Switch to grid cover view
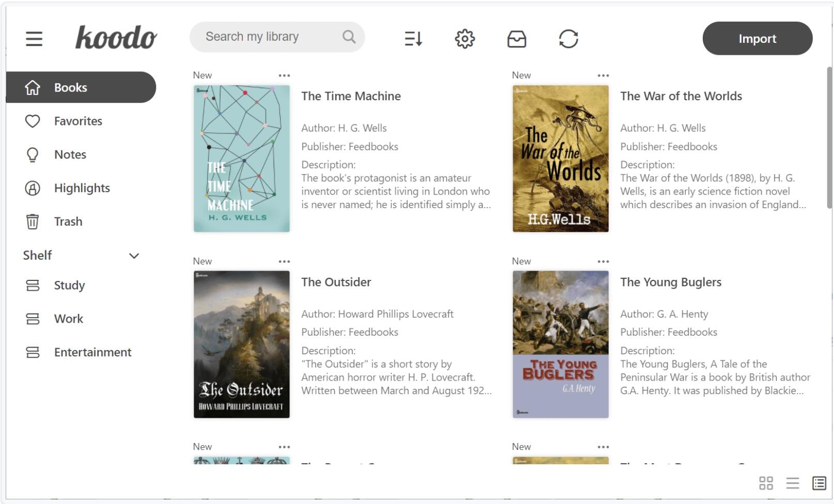Viewport: 834px width, 504px height. (x=767, y=483)
